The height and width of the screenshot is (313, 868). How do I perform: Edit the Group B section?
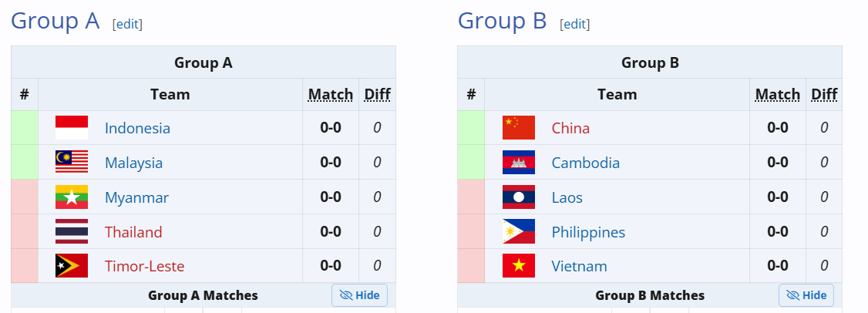pos(574,24)
